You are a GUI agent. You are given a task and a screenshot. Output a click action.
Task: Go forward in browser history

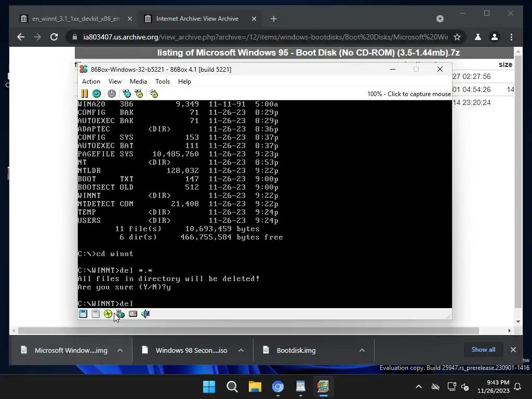pos(37,37)
